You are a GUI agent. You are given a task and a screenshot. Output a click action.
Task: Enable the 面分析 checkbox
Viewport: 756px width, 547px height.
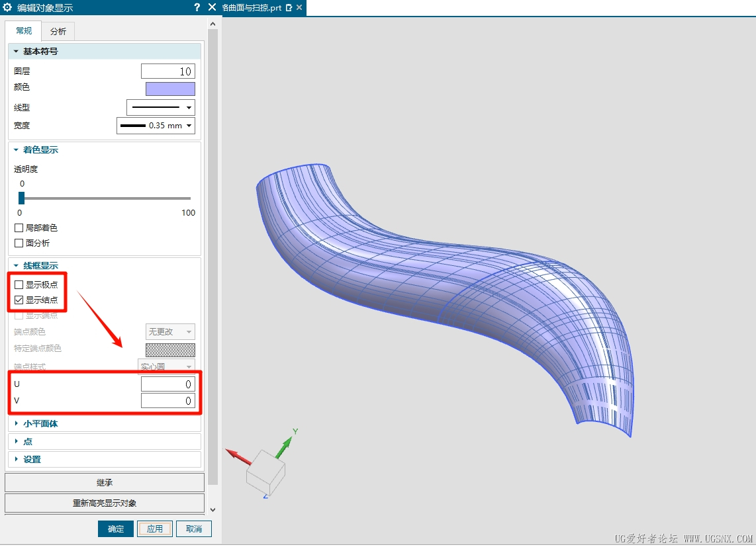pyautogui.click(x=19, y=243)
